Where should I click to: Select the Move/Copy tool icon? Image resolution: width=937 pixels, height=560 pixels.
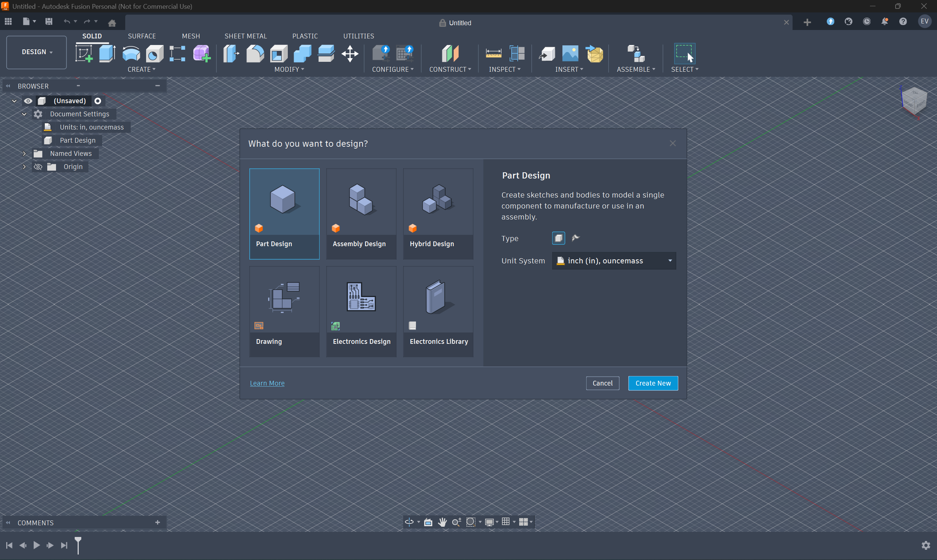[350, 53]
